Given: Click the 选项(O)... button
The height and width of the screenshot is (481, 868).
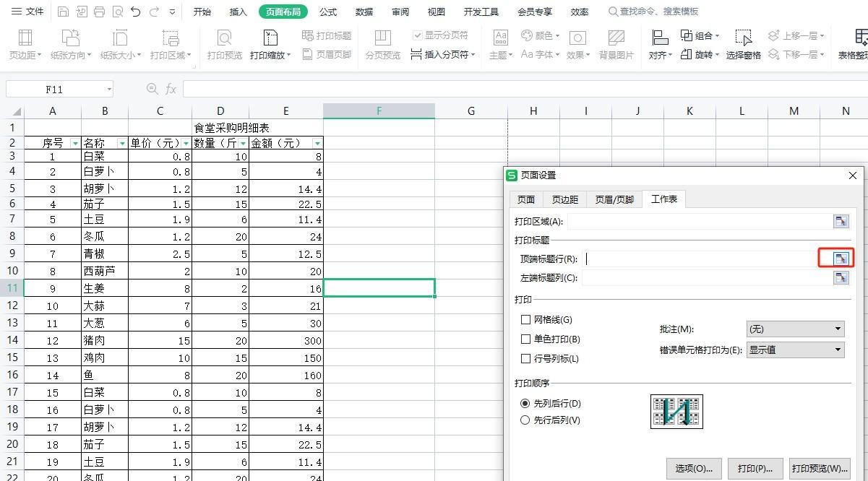Looking at the screenshot, I should click(x=694, y=469).
